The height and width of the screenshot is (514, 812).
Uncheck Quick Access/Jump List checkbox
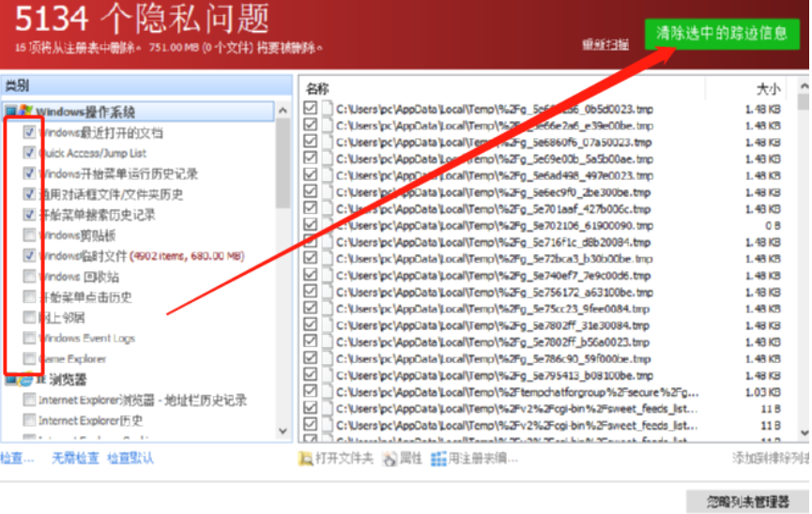coord(29,153)
